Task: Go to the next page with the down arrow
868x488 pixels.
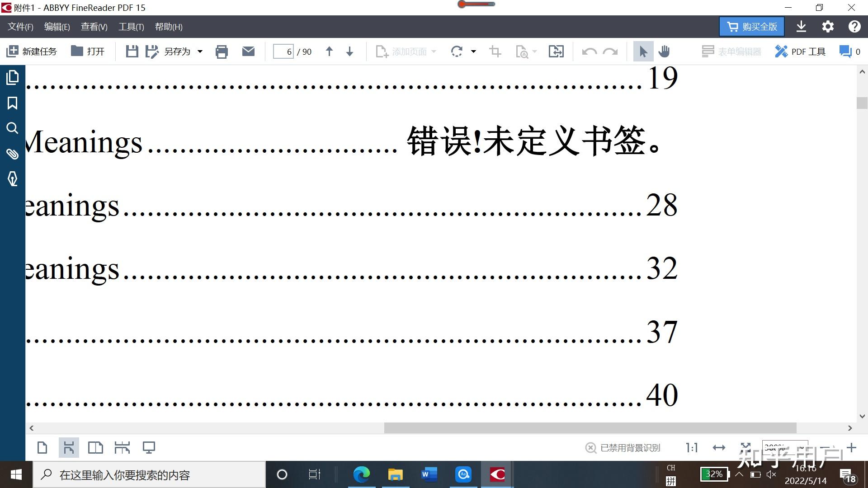Action: [349, 52]
